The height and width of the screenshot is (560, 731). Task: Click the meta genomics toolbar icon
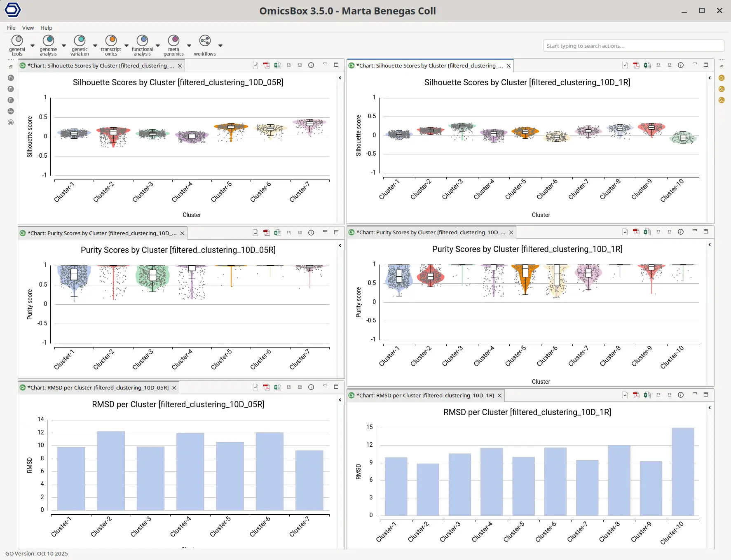tap(173, 41)
